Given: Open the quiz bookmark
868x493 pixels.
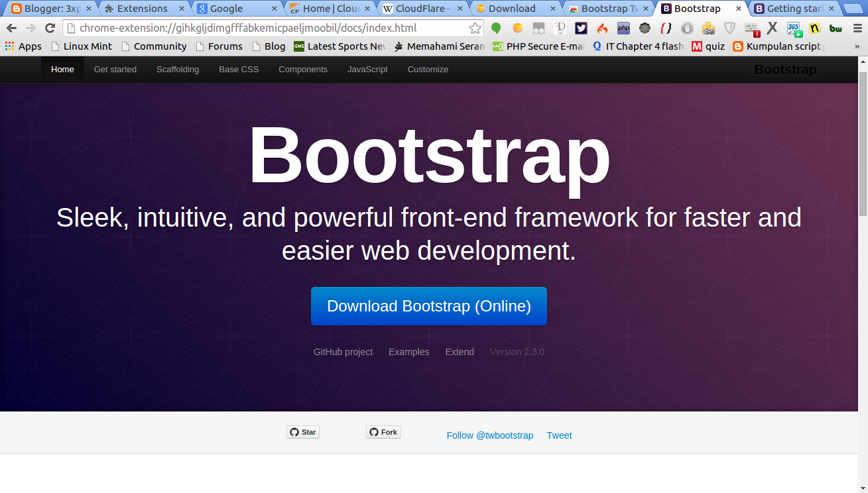Looking at the screenshot, I should coord(708,46).
